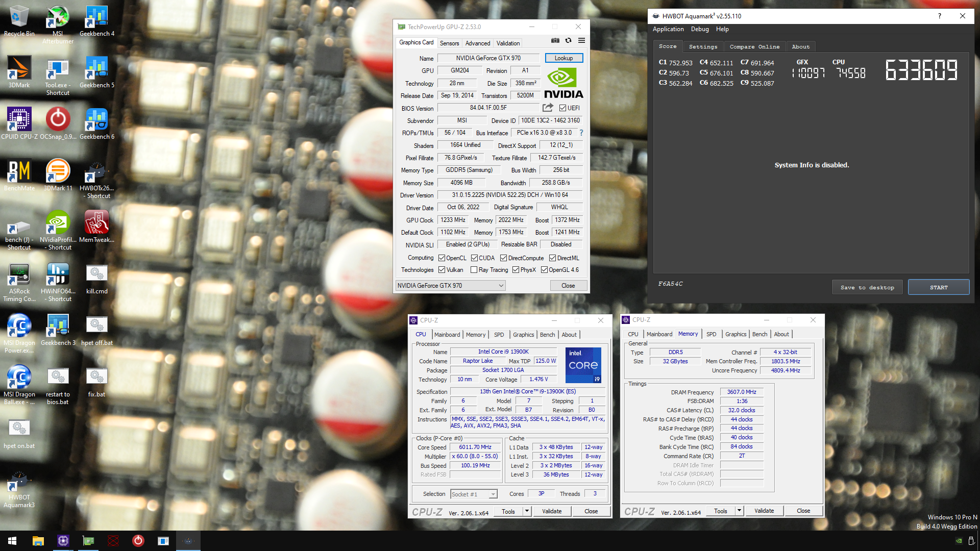Image resolution: width=980 pixels, height=551 pixels.
Task: Open Validation tab in GPU-Z
Action: (508, 43)
